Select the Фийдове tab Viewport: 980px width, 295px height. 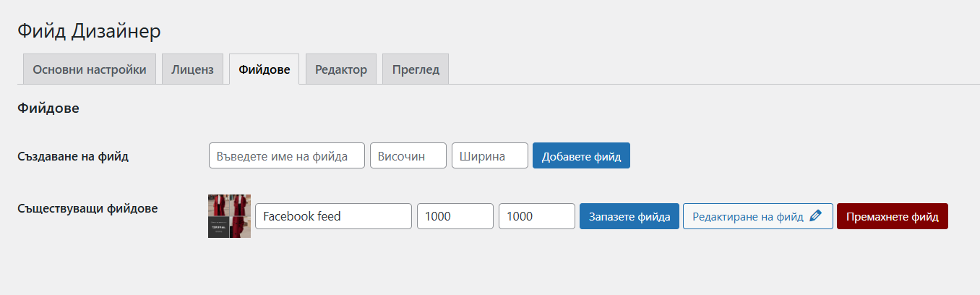click(x=265, y=69)
